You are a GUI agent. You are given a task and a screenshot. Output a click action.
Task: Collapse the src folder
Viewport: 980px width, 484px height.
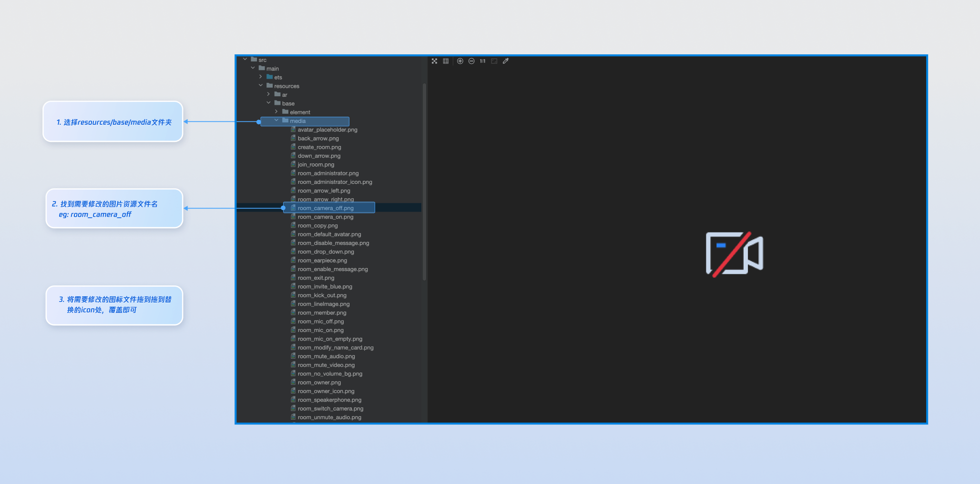coord(245,60)
